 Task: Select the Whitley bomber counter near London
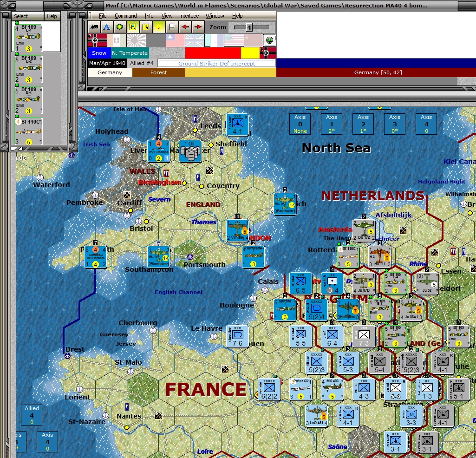(238, 230)
